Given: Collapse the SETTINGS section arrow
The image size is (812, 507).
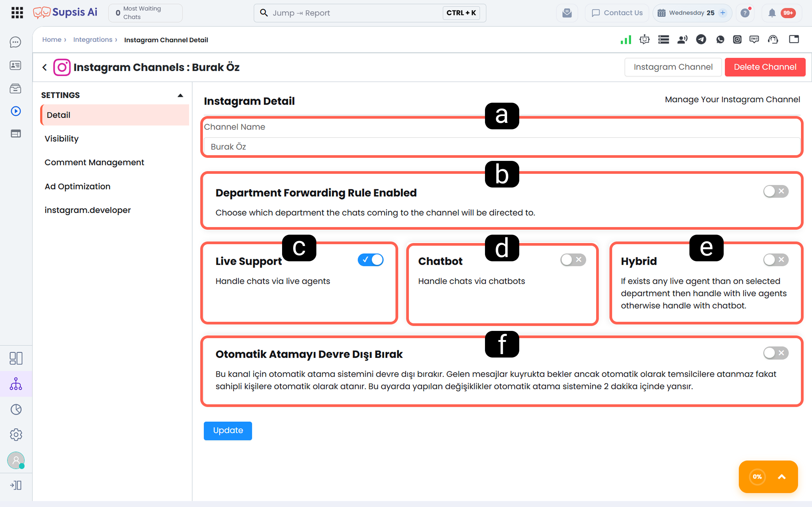Looking at the screenshot, I should [x=180, y=95].
